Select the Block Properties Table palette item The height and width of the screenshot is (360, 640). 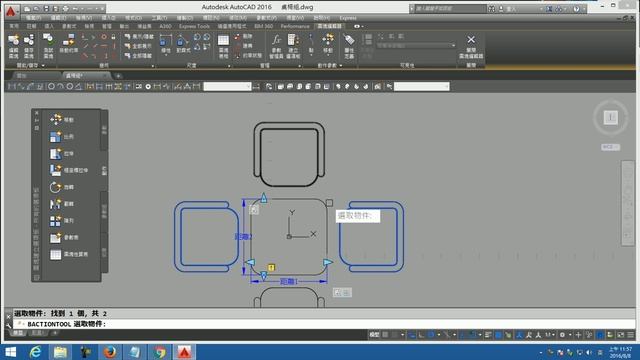click(69, 254)
